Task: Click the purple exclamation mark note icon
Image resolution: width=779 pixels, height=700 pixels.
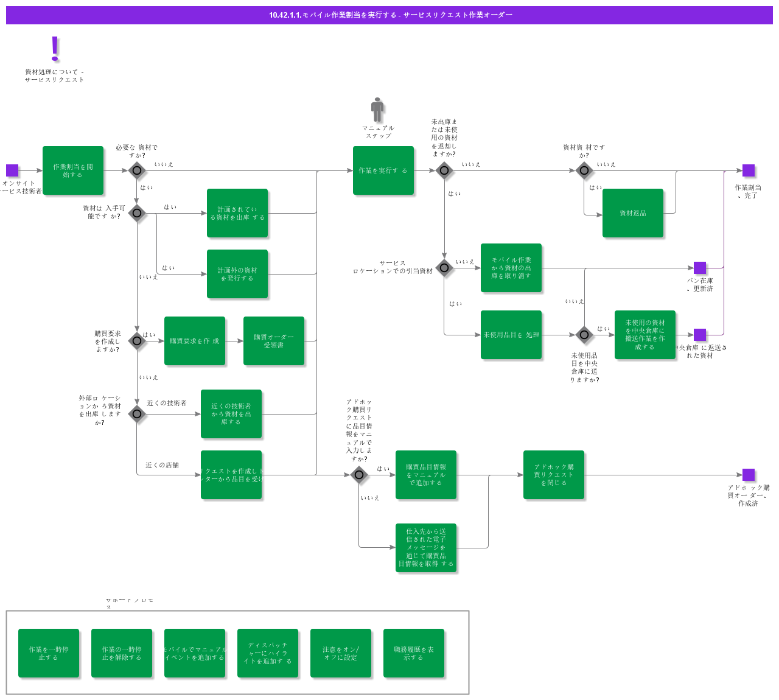Action: [x=55, y=49]
